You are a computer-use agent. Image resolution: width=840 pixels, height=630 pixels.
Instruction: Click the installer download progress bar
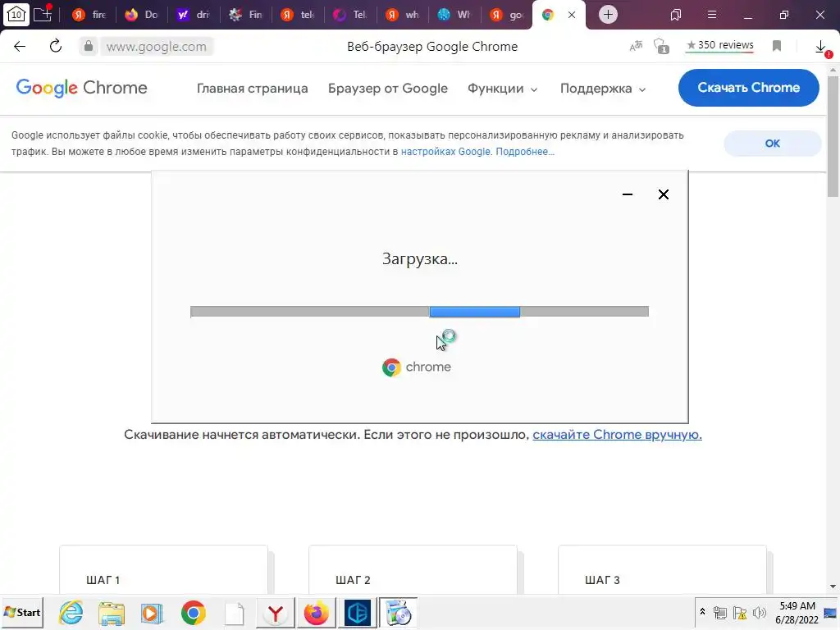point(419,312)
